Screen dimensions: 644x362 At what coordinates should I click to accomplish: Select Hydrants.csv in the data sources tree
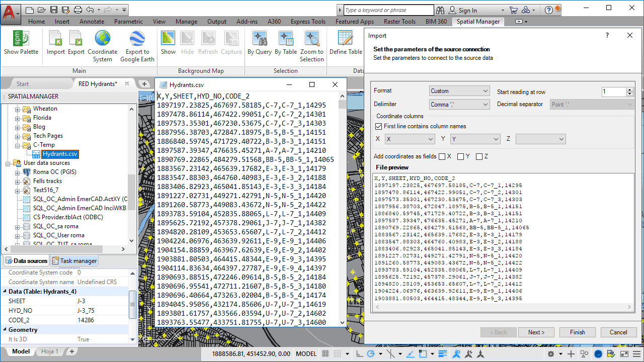(x=59, y=154)
